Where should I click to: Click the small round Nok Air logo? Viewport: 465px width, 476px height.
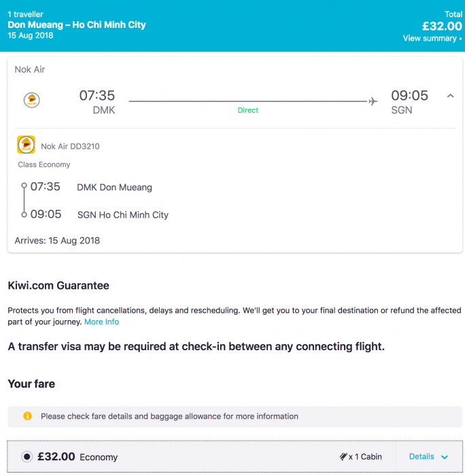point(31,101)
